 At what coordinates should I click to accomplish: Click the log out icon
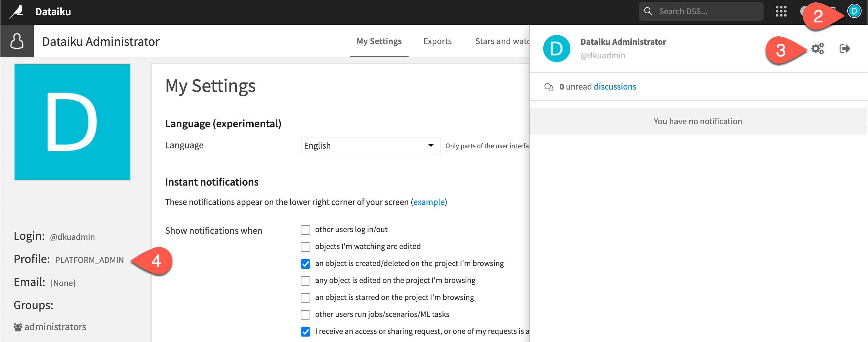tap(845, 49)
